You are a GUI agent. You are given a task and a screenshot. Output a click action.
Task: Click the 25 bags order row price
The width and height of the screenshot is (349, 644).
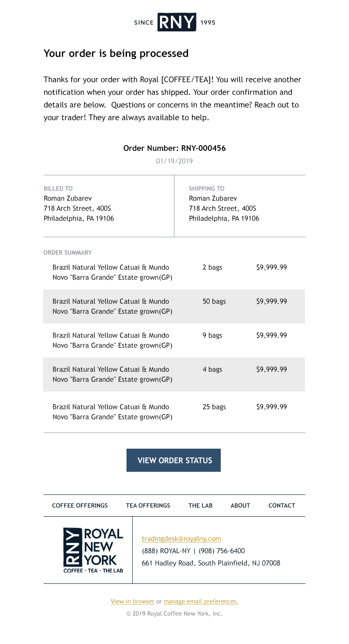[x=271, y=407]
